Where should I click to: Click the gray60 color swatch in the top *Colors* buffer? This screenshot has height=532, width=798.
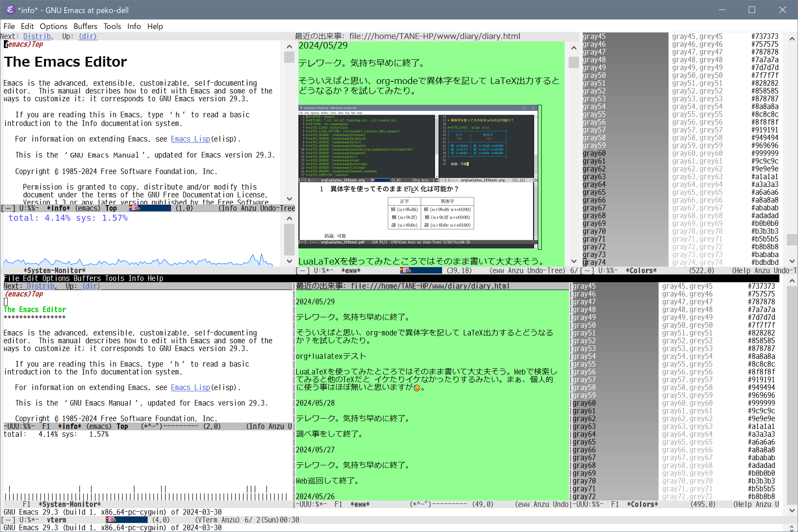click(625, 153)
